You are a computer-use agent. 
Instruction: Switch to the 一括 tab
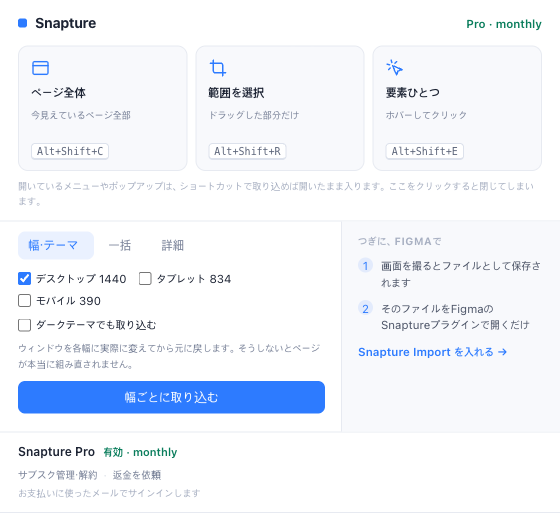(x=120, y=245)
